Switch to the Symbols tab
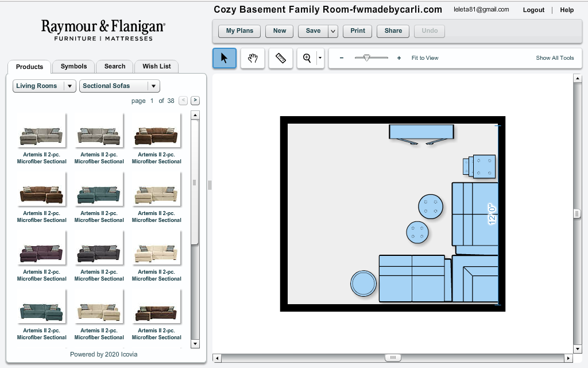This screenshot has height=368, width=588. point(73,66)
